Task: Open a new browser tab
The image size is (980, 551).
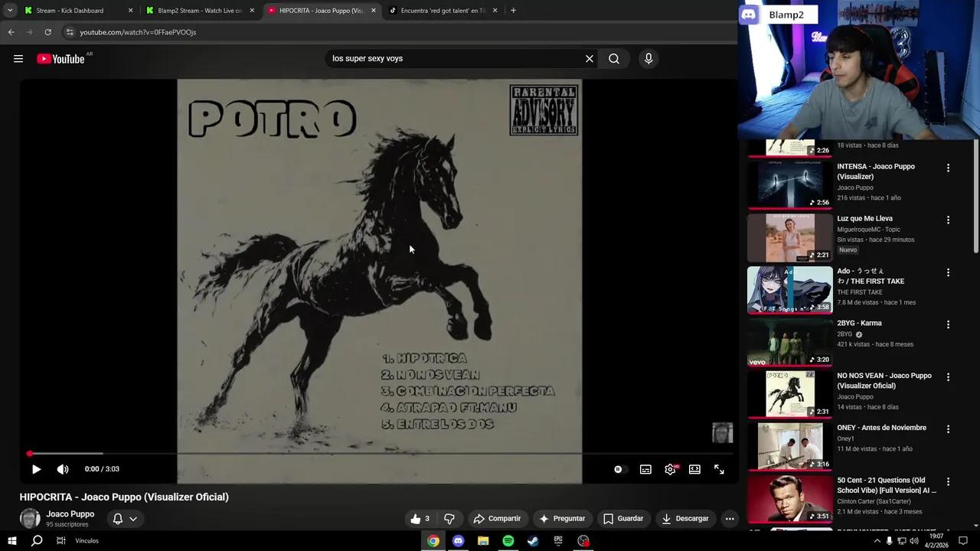Action: click(x=513, y=11)
